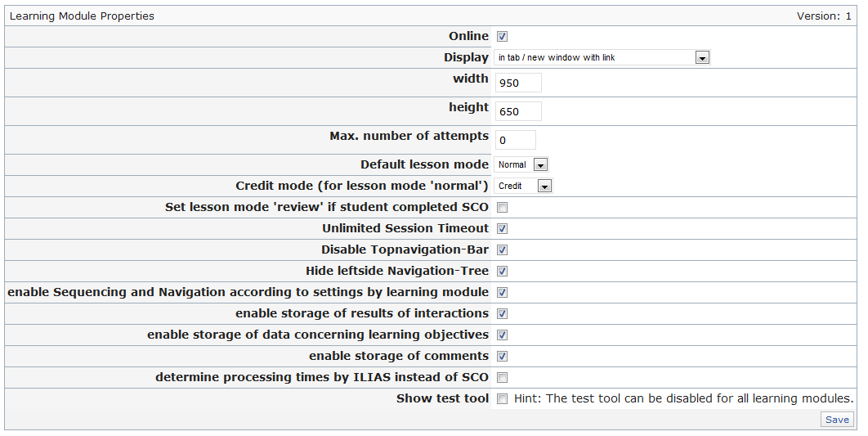Viewport: 868px width, 436px height.
Task: Open the Credit mode dropdown
Action: point(523,186)
